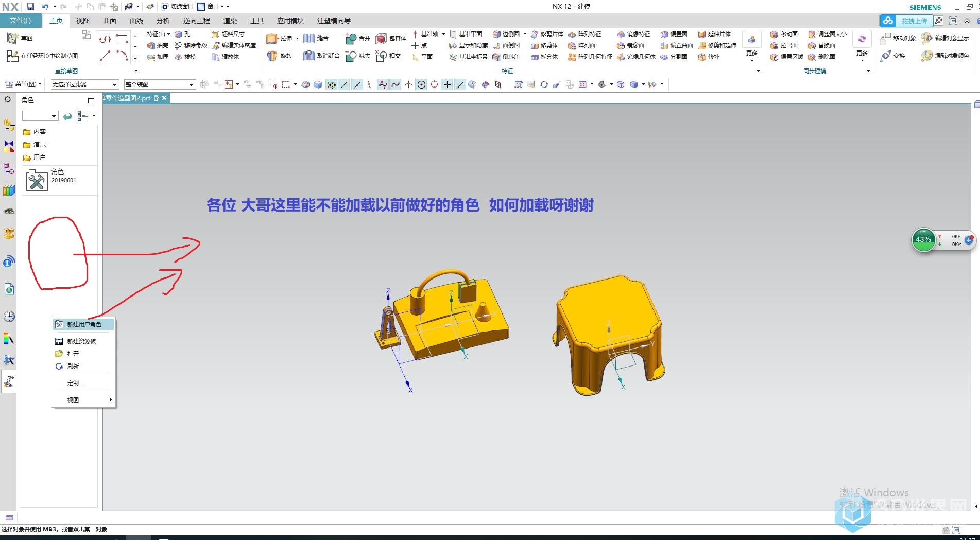Select the 草图 sketch tool
Viewport: 980px width, 540px height.
click(20, 38)
